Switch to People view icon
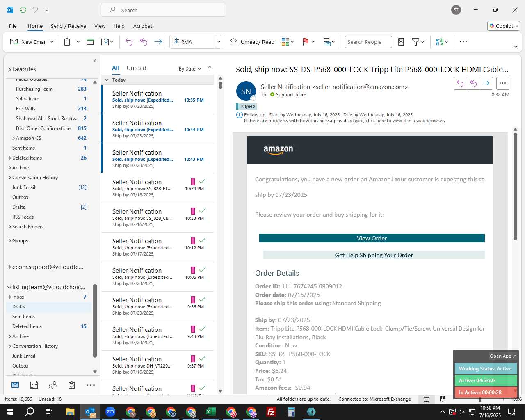Viewport: 525px width, 420px height. [52, 385]
